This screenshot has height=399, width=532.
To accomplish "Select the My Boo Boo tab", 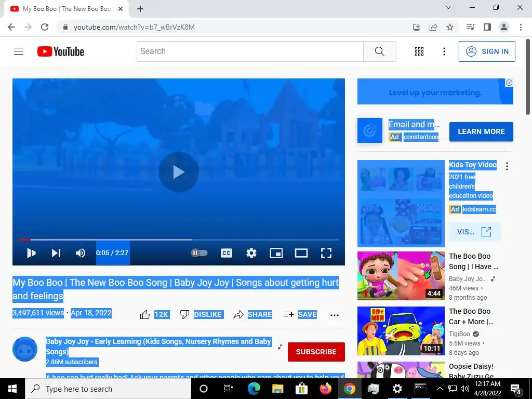I will point(66,9).
